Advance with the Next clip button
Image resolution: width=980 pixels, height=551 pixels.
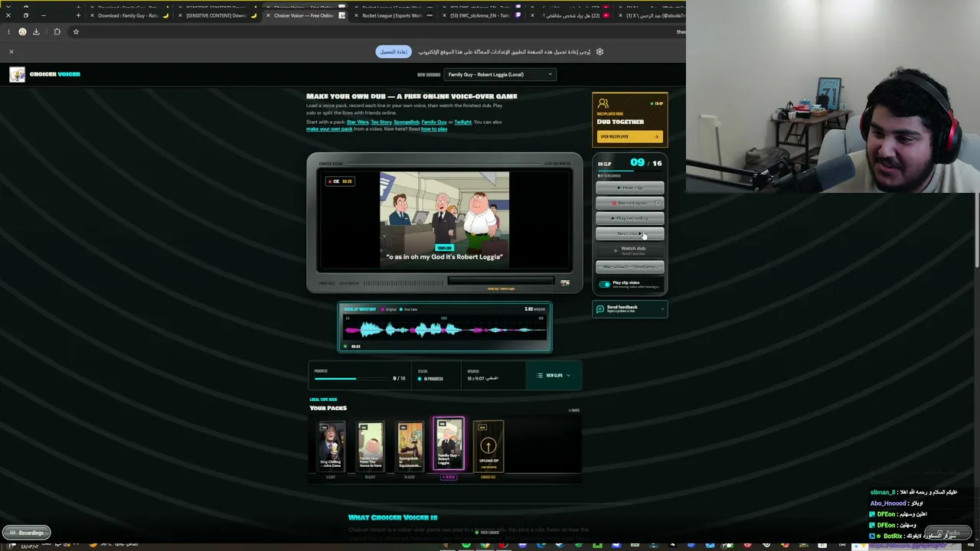click(x=630, y=233)
